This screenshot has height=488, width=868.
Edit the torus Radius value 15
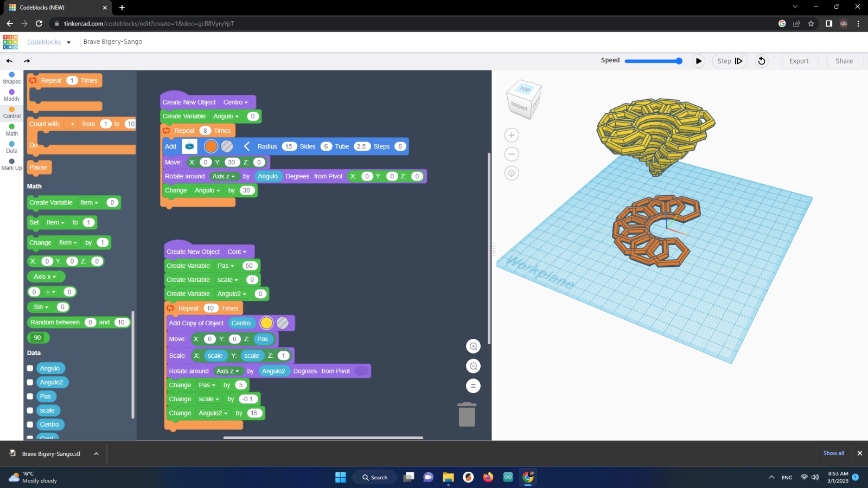(x=289, y=146)
